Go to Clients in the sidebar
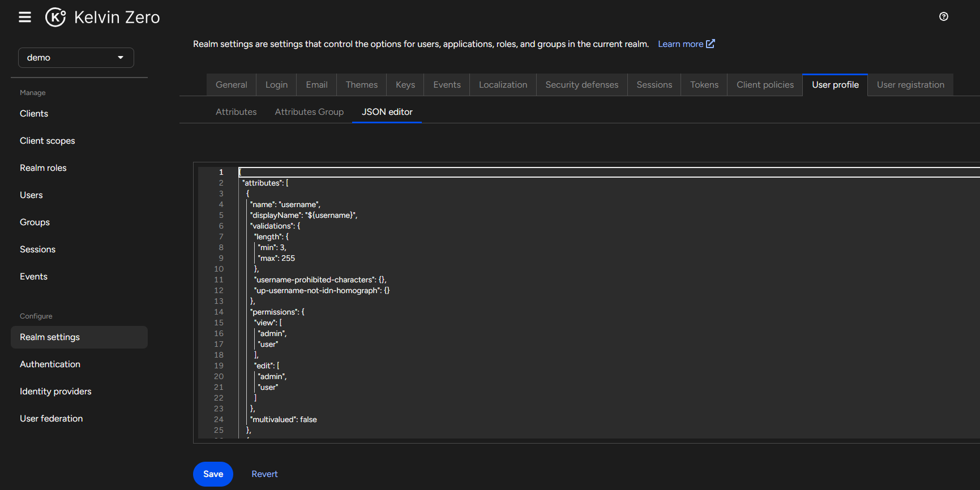 [x=34, y=114]
